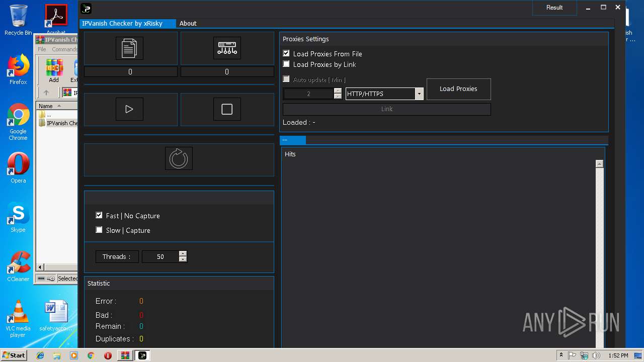Screen dimensions: 644x362
Task: Open the Start menu
Action: coord(14,355)
